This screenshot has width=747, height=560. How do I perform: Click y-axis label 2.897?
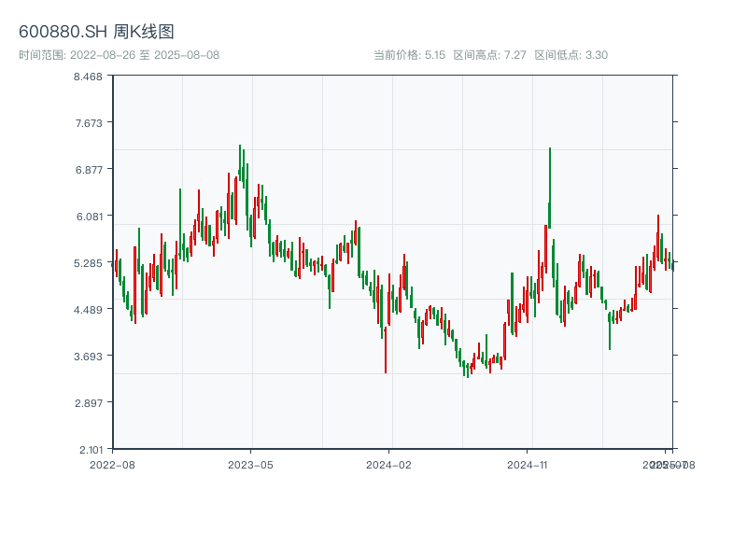[89, 403]
